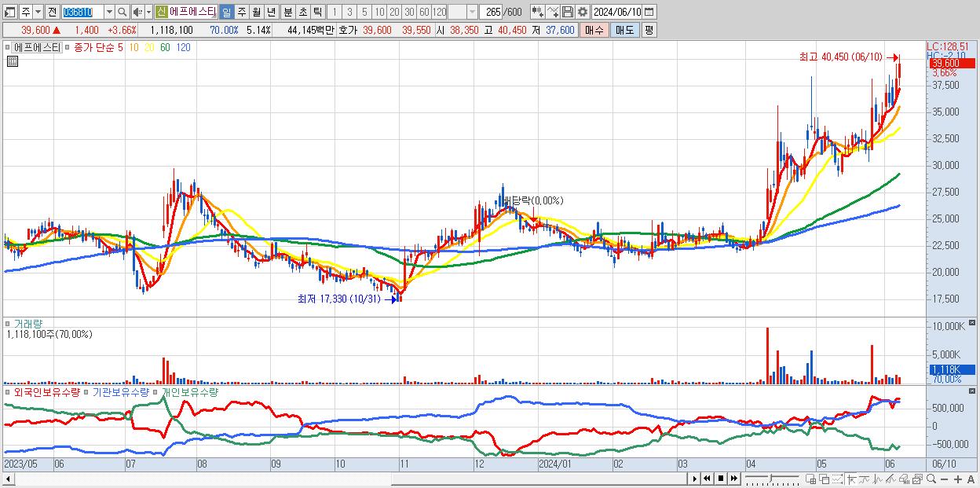The width and height of the screenshot is (980, 488).
Task: Click the 60 moving average legend
Action: tap(165, 47)
